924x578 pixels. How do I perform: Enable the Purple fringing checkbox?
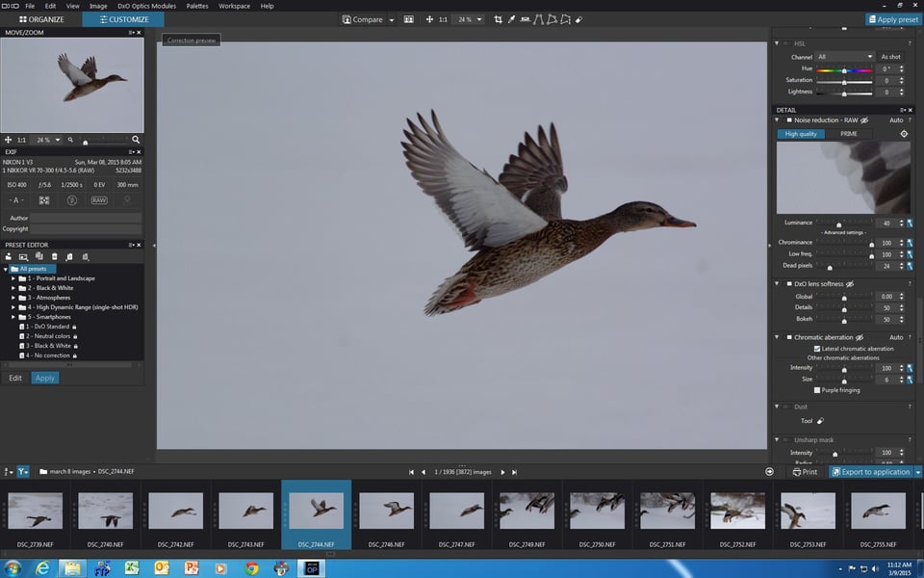coord(817,390)
